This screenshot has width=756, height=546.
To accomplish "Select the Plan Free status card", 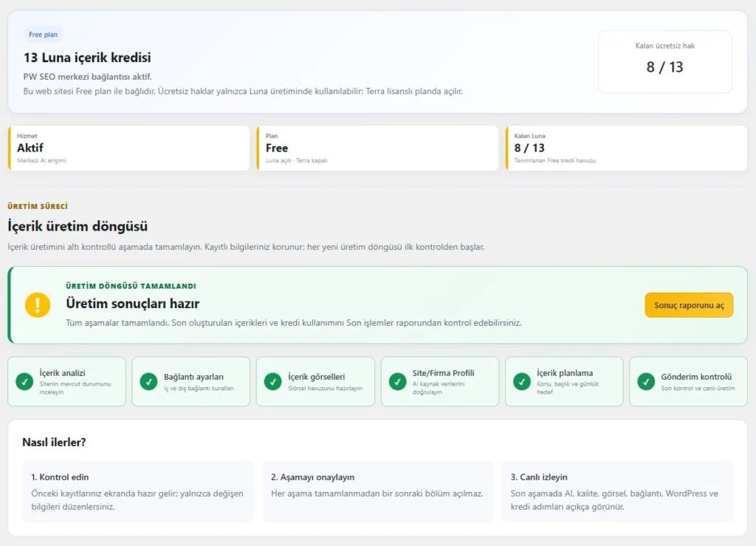I will pos(377,148).
